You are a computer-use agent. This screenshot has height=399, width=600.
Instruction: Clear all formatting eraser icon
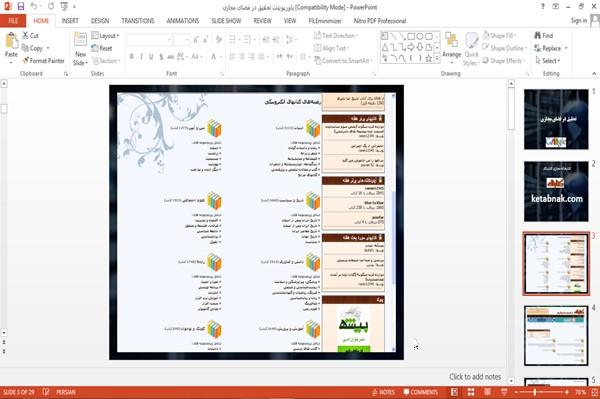coord(219,40)
